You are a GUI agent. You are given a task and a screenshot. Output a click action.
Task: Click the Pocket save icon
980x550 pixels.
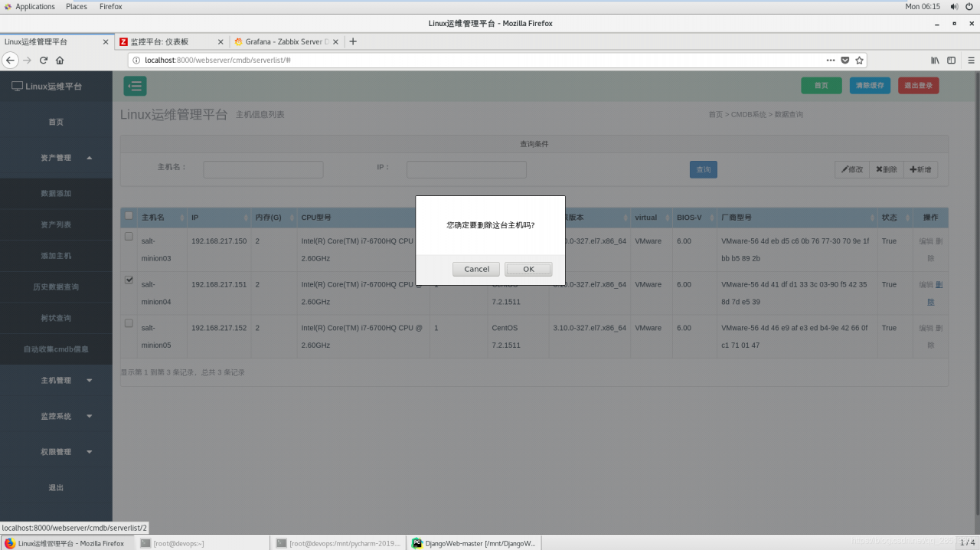[845, 60]
